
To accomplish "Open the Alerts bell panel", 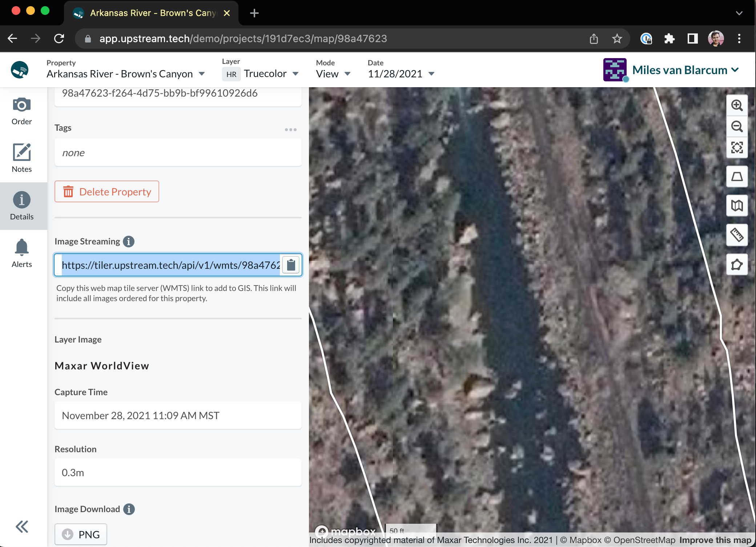I will [22, 254].
